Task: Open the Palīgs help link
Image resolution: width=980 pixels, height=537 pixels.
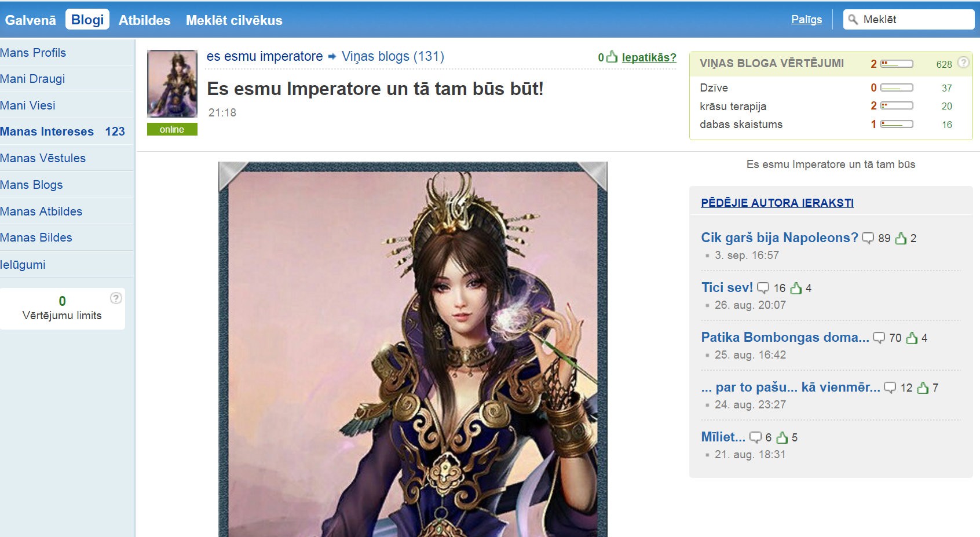Action: [x=806, y=20]
